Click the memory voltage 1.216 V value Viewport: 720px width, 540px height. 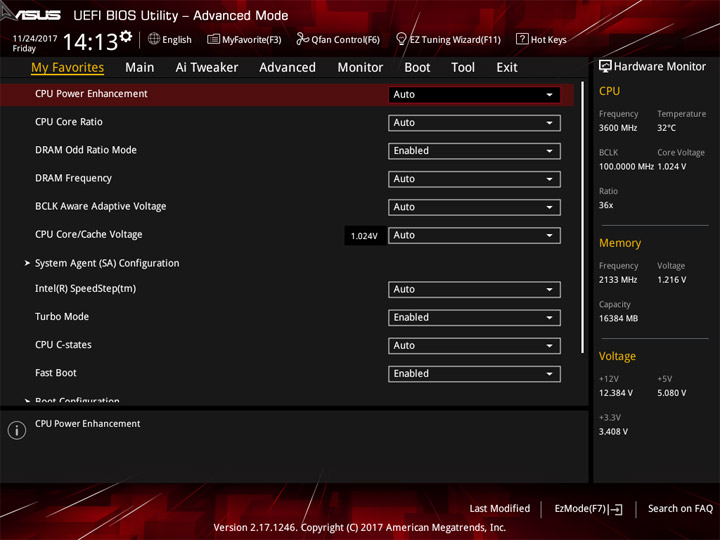(x=671, y=280)
